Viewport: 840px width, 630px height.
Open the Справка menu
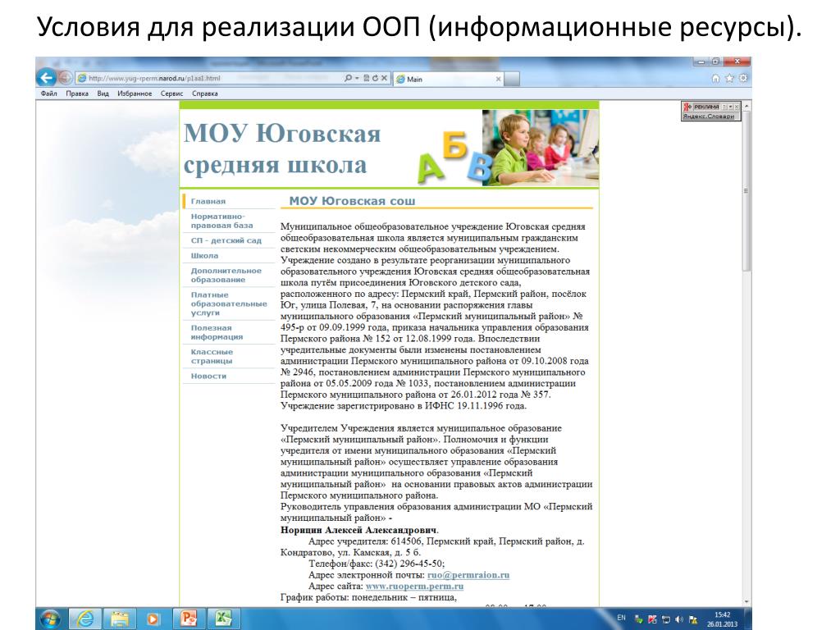pyautogui.click(x=204, y=94)
